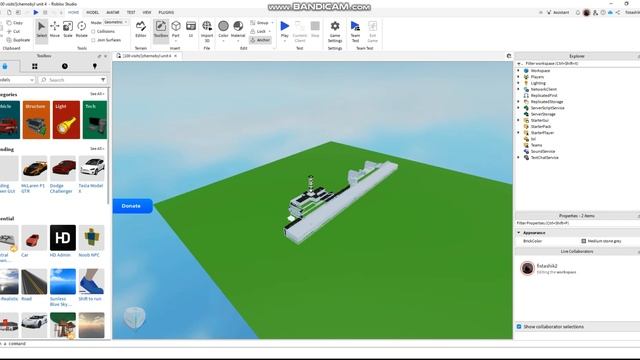Collapse the Appearance properties section
The height and width of the screenshot is (360, 640).
(x=519, y=233)
